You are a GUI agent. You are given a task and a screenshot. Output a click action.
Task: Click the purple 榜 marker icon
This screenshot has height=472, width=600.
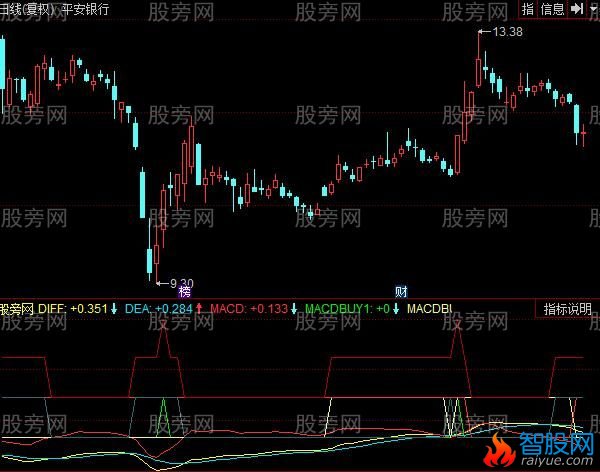point(184,292)
